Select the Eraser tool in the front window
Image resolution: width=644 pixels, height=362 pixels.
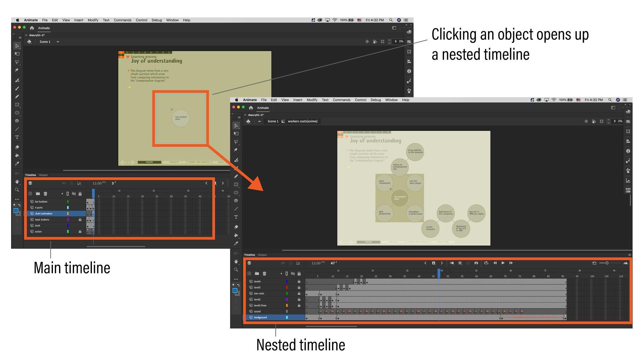click(236, 227)
